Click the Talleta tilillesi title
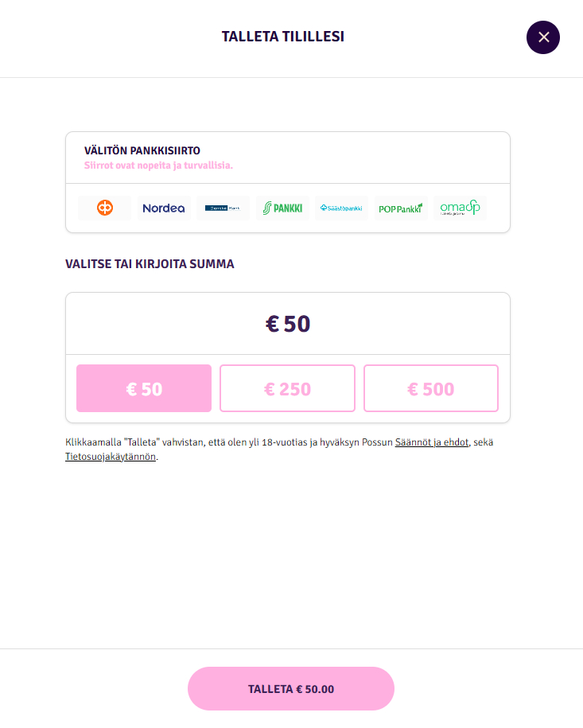This screenshot has height=728, width=583. click(282, 37)
